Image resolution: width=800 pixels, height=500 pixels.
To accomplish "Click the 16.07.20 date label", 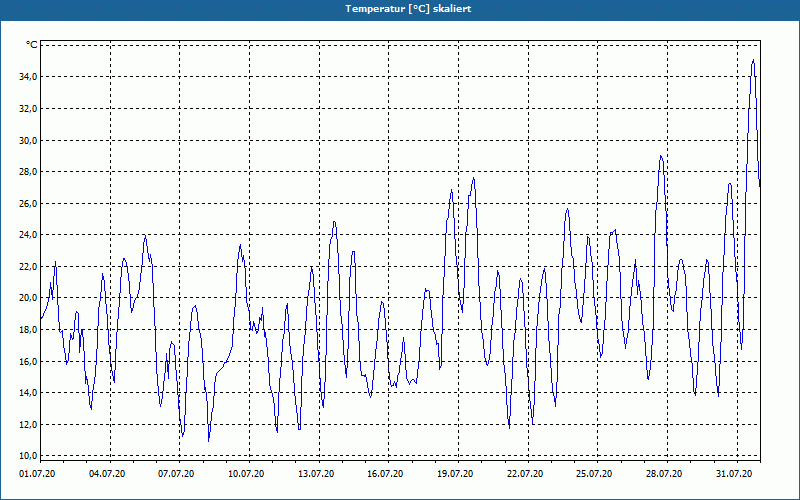I will click(385, 474).
